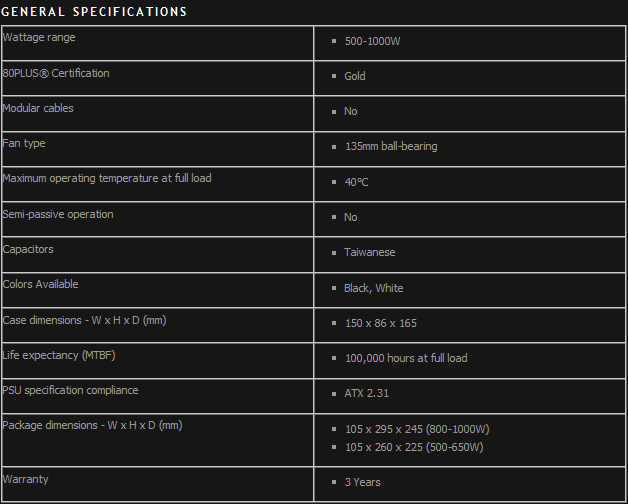
Task: Select the Wattage range label
Action: [39, 38]
